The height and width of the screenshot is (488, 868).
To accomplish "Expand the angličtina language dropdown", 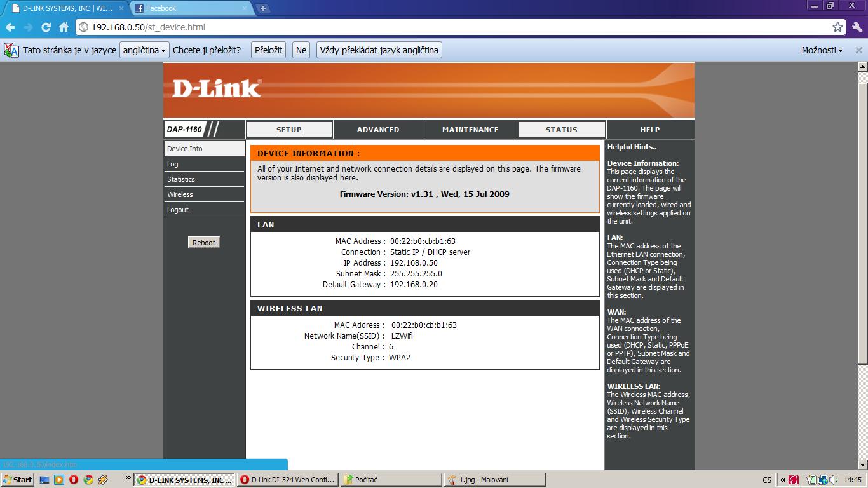I will (x=144, y=50).
